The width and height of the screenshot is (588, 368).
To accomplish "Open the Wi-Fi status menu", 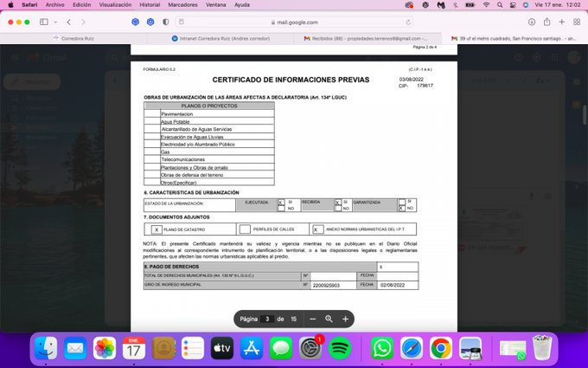I will pyautogui.click(x=486, y=5).
